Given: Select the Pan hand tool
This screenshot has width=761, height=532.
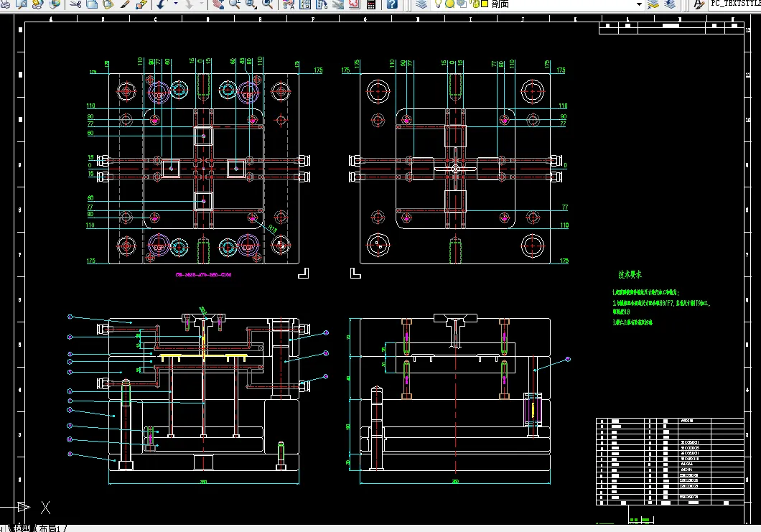Looking at the screenshot, I should click(218, 4).
